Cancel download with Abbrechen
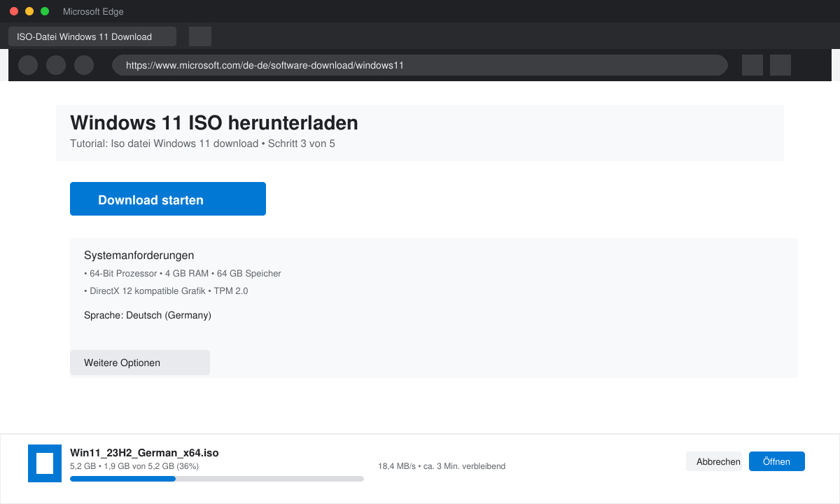Screen dimensions: 840x504 [x=714, y=461]
